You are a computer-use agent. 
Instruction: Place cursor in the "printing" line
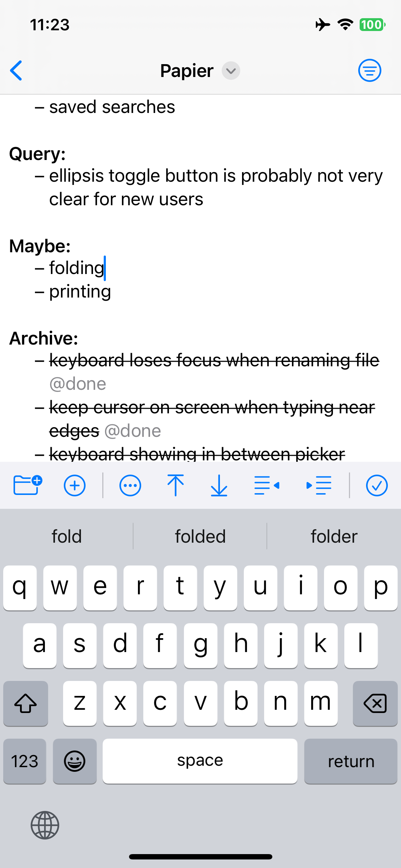80,291
